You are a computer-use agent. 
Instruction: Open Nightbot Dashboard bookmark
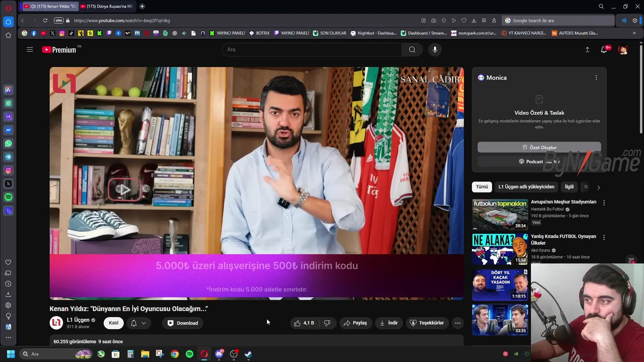[x=373, y=33]
